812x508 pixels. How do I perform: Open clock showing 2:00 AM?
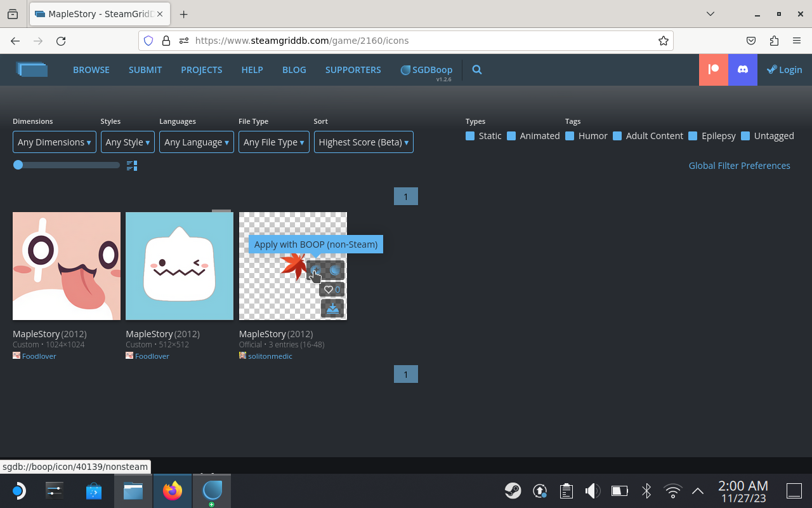743,491
